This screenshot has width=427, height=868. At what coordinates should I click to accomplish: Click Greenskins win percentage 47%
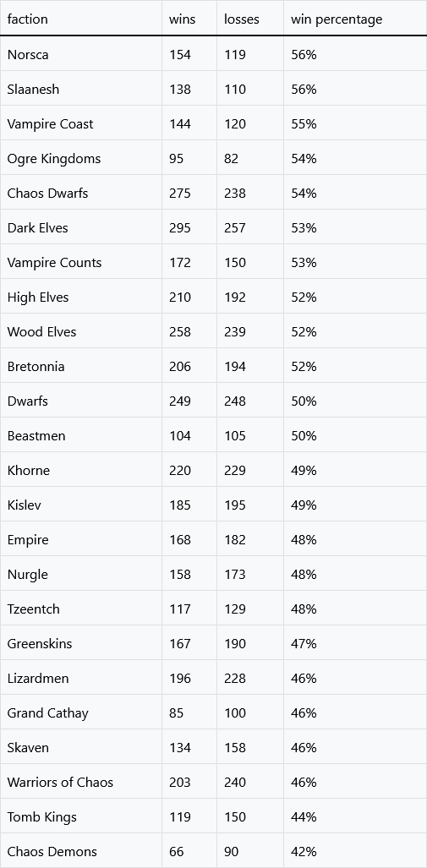(355, 644)
